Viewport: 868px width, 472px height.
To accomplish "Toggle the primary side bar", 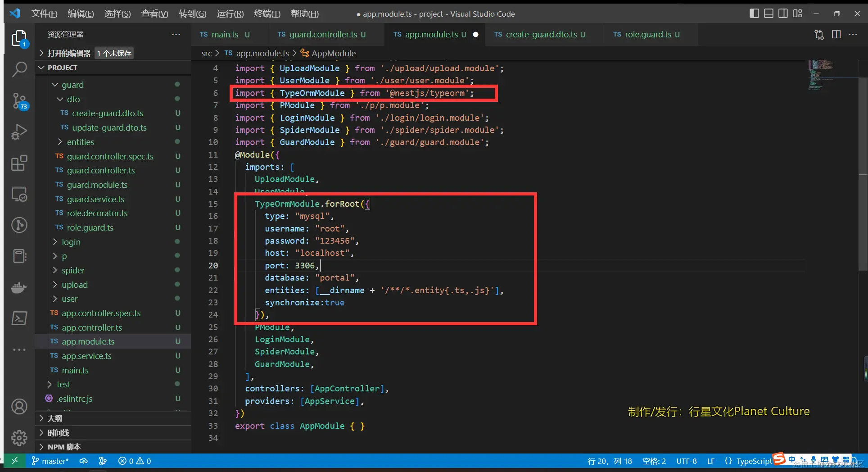I will point(755,14).
